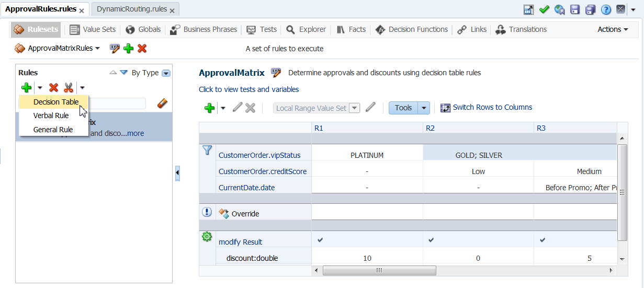Open the Value Sets tab
The width and height of the screenshot is (644, 288).
click(x=93, y=29)
